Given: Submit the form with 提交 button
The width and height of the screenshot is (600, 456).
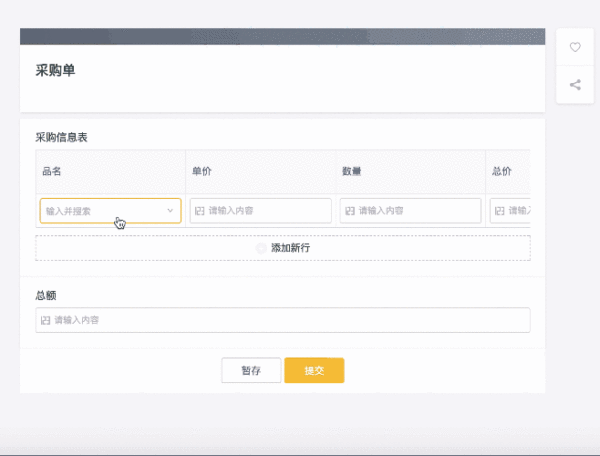Looking at the screenshot, I should tap(314, 370).
